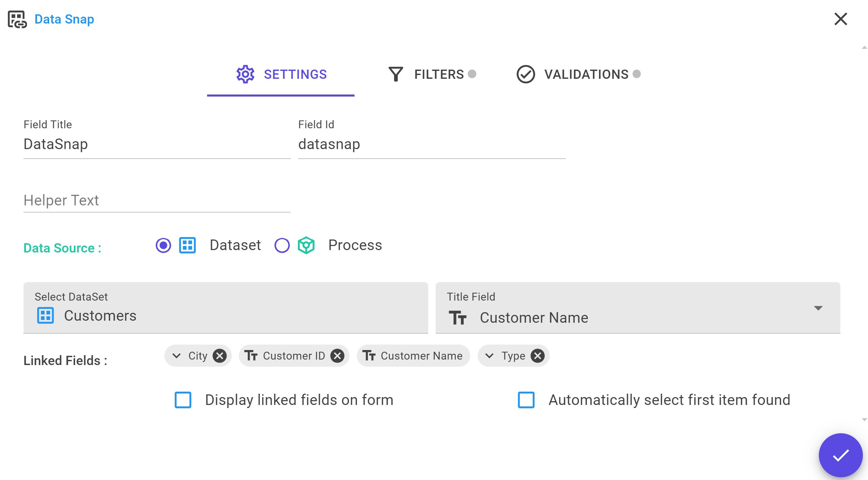Enable Automatically select first item found
The image size is (868, 480).
[526, 400]
